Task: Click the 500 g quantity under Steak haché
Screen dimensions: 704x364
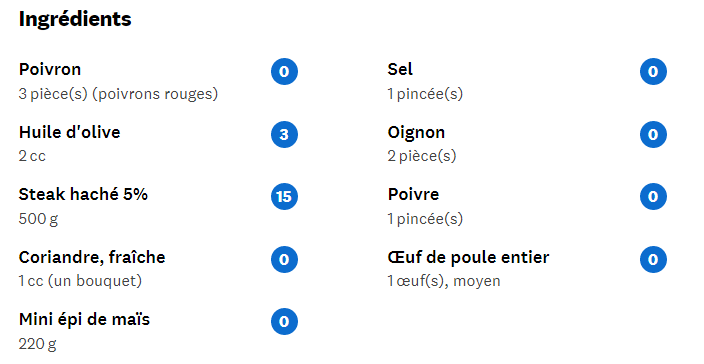Action: (x=38, y=219)
